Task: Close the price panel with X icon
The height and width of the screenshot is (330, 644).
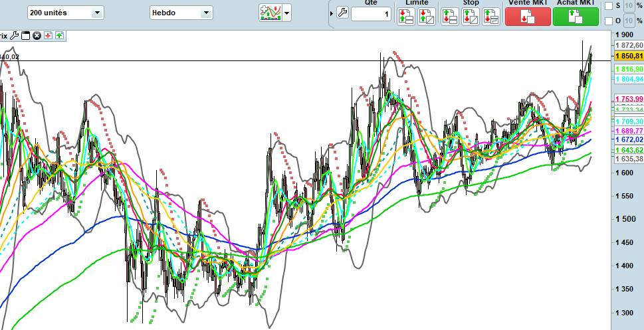Action: coord(37,36)
